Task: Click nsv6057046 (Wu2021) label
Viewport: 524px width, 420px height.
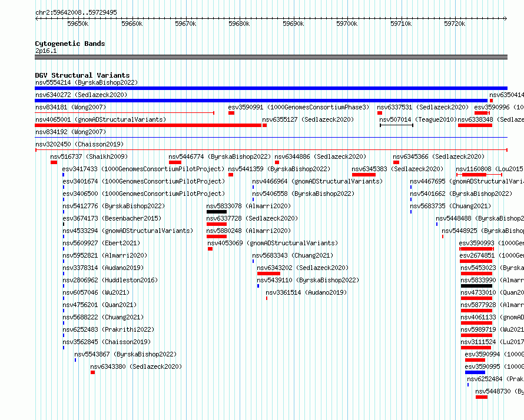Action: pyautogui.click(x=96, y=292)
